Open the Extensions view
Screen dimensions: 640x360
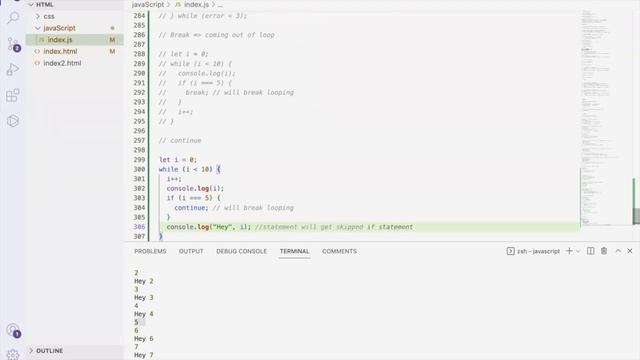(x=13, y=96)
